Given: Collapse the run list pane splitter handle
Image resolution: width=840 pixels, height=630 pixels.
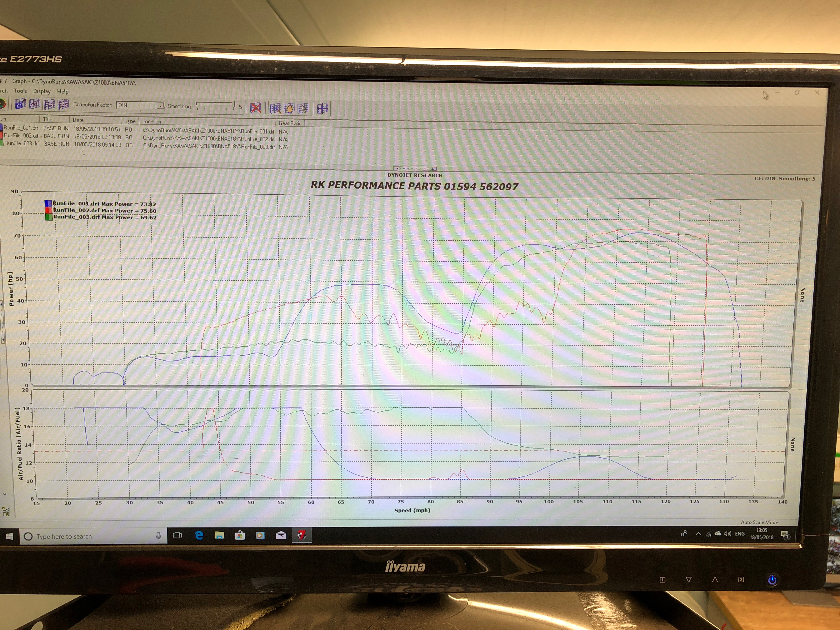Looking at the screenshot, I should click(x=415, y=169).
